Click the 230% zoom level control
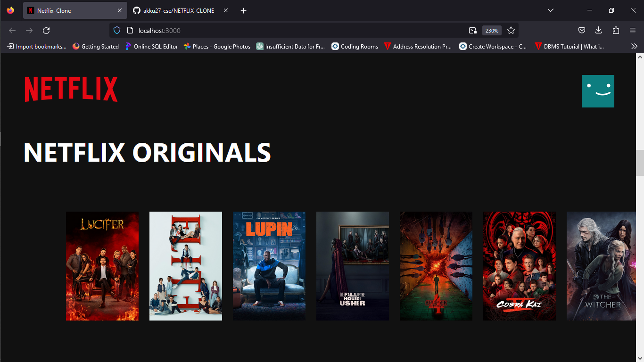Image resolution: width=644 pixels, height=362 pixels. (492, 30)
